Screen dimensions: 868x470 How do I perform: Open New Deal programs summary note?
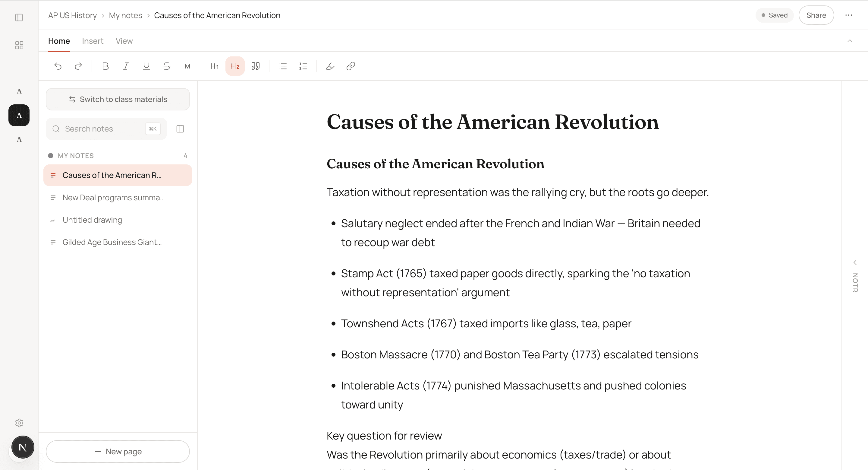118,198
